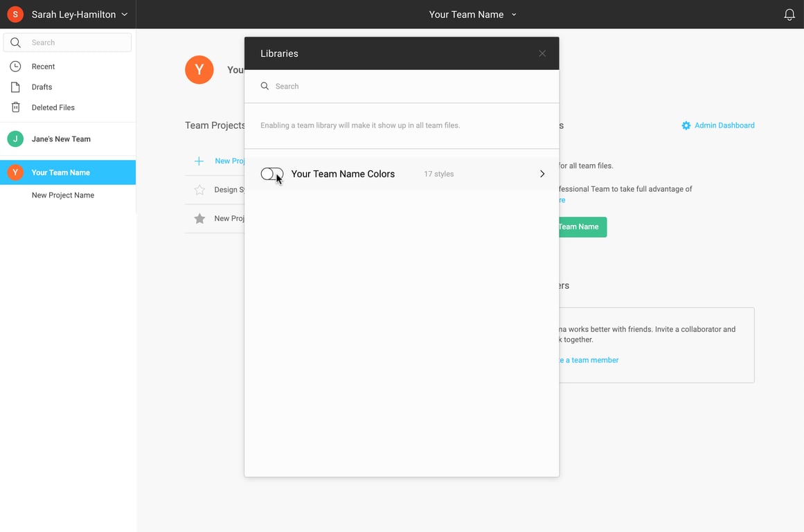
Task: Open the Admin Dashboard link
Action: (x=724, y=125)
